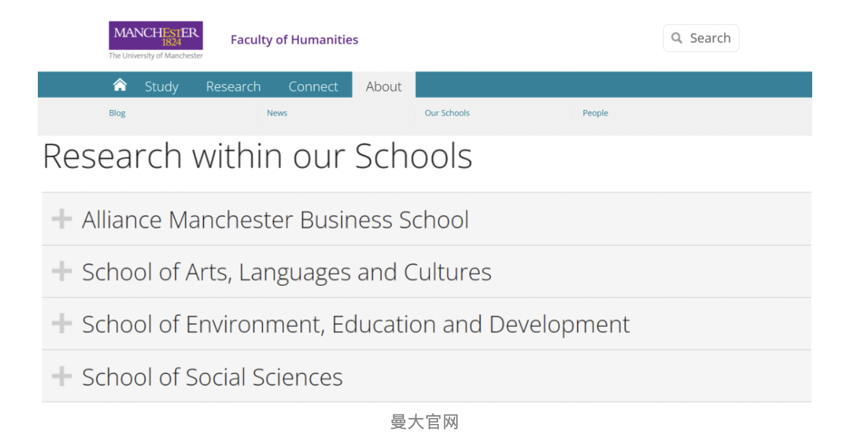Click the home icon in navigation bar
The width and height of the screenshot is (868, 448).
(x=120, y=85)
